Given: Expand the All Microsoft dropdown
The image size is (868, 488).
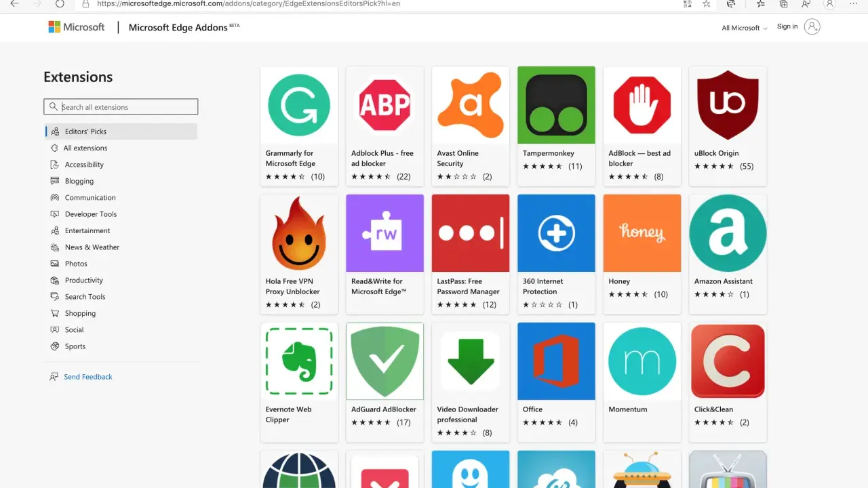Looking at the screenshot, I should [745, 28].
